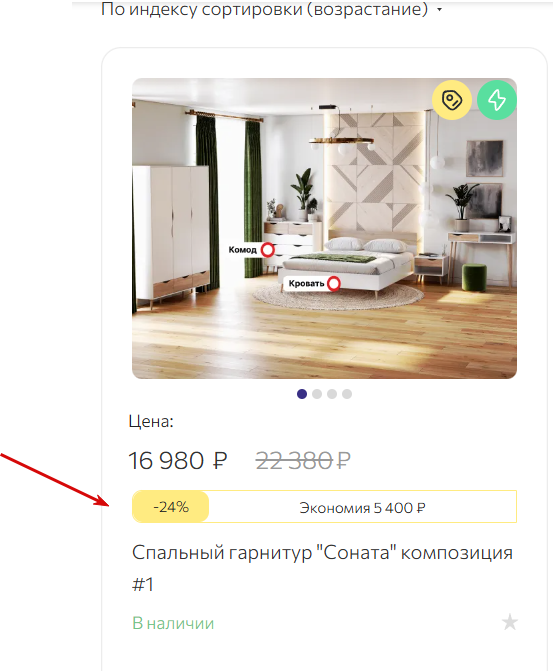This screenshot has height=671, width=553.
Task: Click the yellow price tag badge icon
Action: [x=452, y=100]
